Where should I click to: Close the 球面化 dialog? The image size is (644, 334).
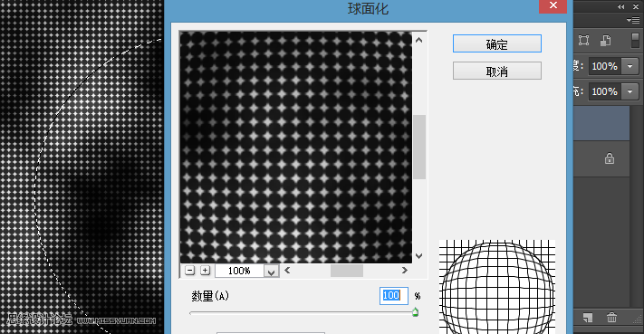click(553, 5)
